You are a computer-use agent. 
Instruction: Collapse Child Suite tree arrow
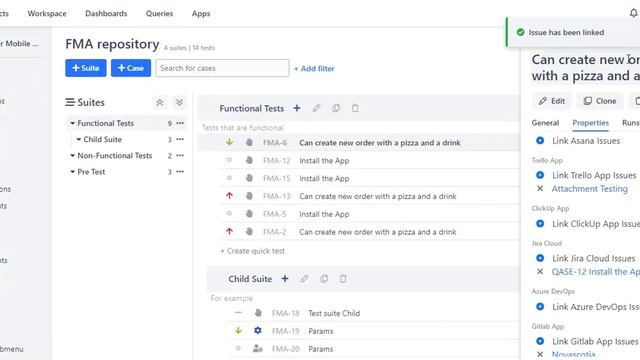click(78, 140)
